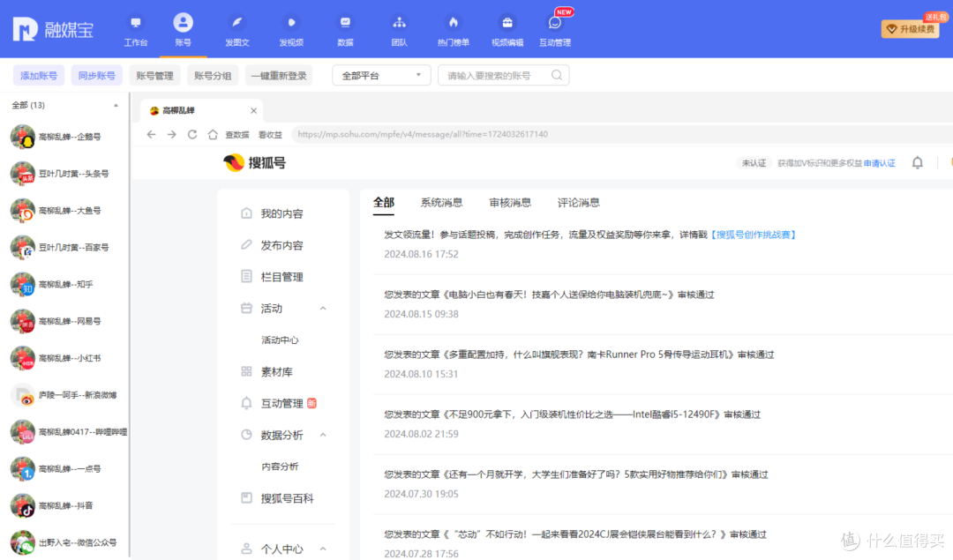Viewport: 953px width, 560px height.
Task: Collapse the 全部 (13) account group
Action: [x=116, y=105]
